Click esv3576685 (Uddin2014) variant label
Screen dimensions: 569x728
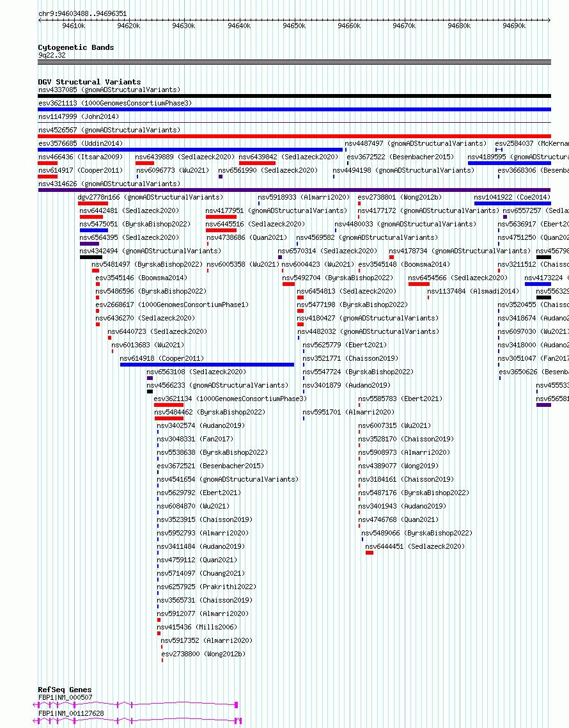click(81, 143)
